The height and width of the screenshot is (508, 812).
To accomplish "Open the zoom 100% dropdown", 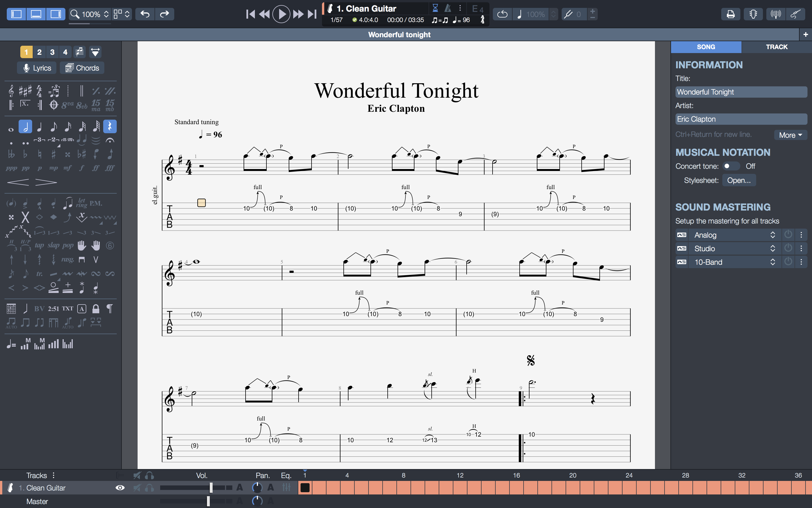I will pos(90,14).
